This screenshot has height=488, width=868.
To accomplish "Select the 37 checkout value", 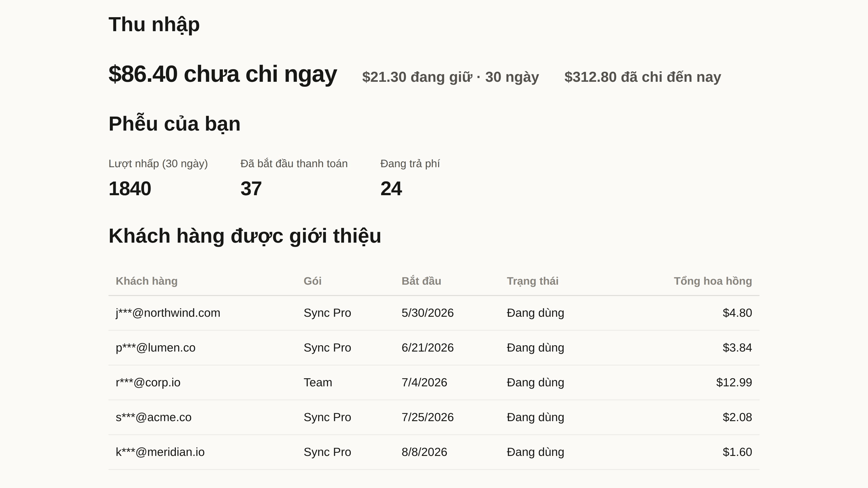I will click(x=251, y=189).
